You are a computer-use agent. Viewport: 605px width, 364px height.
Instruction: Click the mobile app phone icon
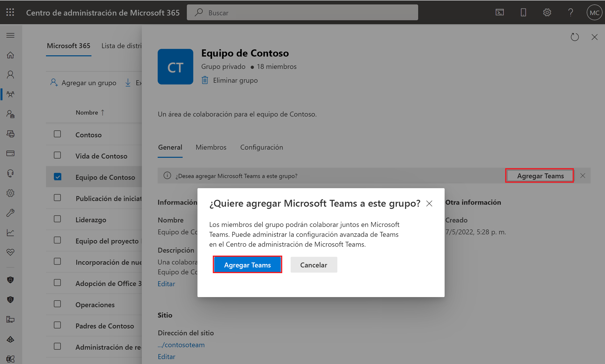pyautogui.click(x=523, y=12)
